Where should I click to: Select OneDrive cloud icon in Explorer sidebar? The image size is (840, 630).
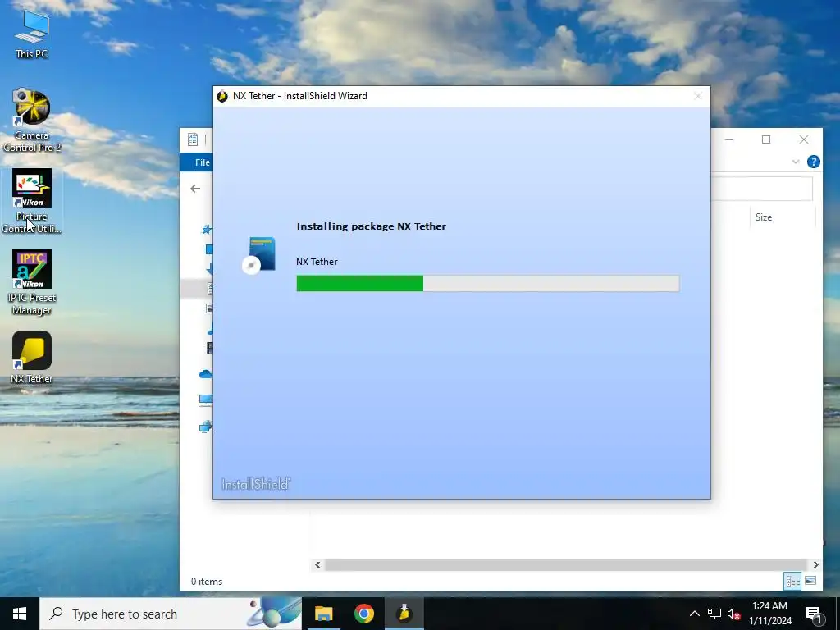206,374
